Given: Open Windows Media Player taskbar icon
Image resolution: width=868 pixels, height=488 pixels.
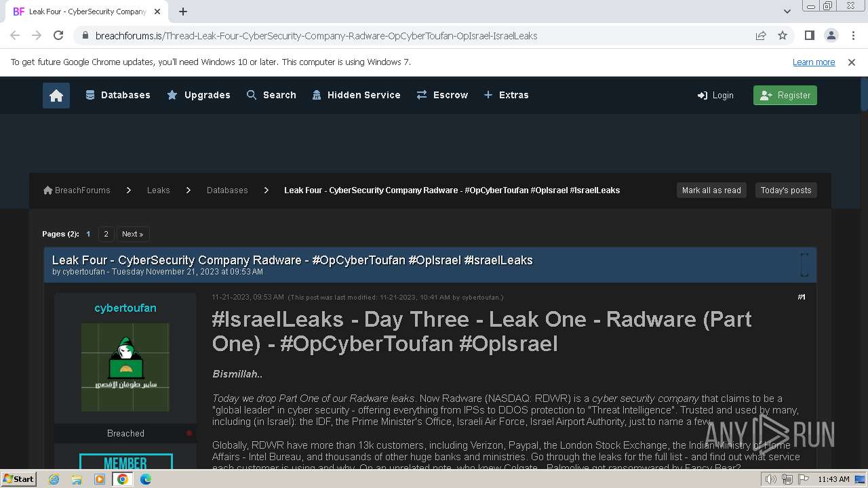Looking at the screenshot, I should [x=100, y=479].
